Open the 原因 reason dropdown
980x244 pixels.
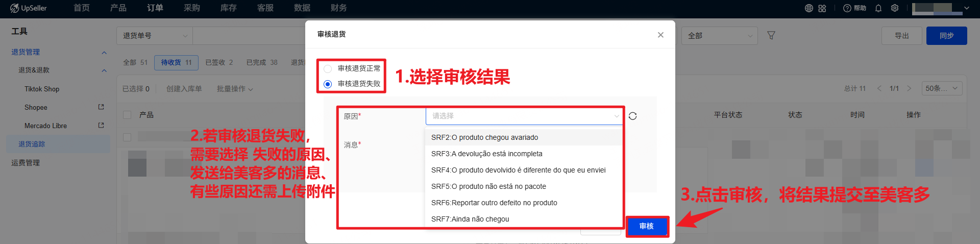pyautogui.click(x=524, y=116)
